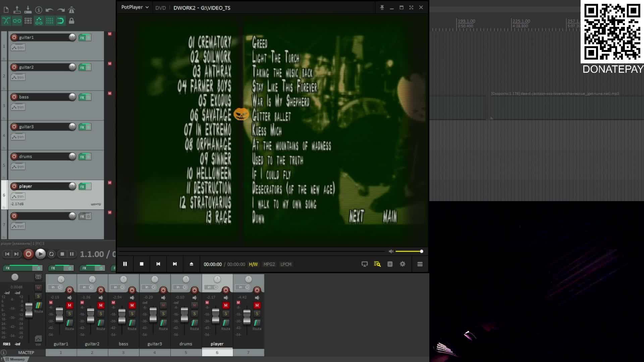Screen dimensions: 644x362
Task: Click the H/W decoder indicator in PotPlayer
Action: point(253,264)
